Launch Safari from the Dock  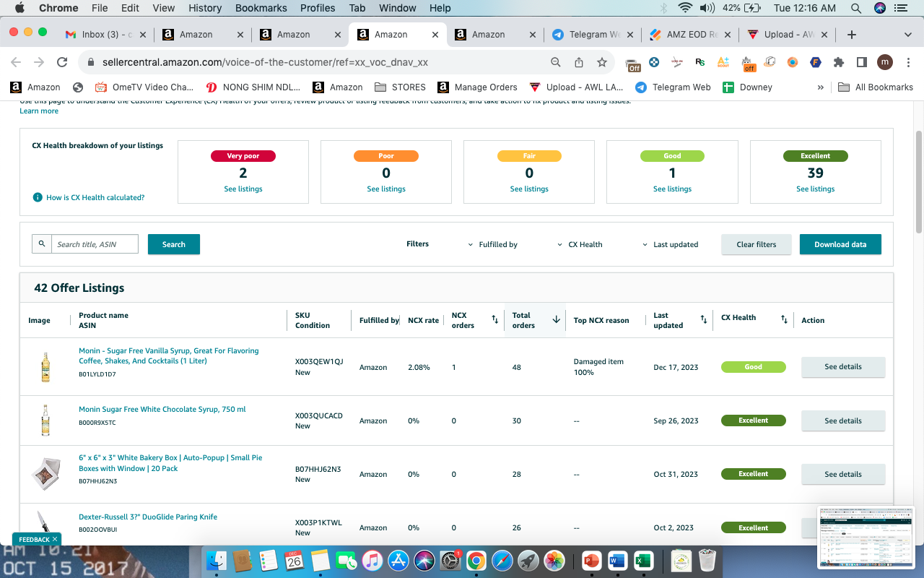tap(502, 561)
